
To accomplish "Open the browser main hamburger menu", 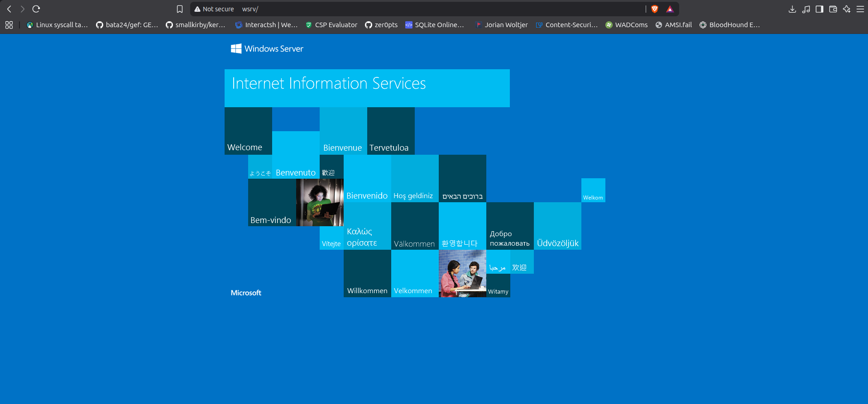I will (x=860, y=9).
